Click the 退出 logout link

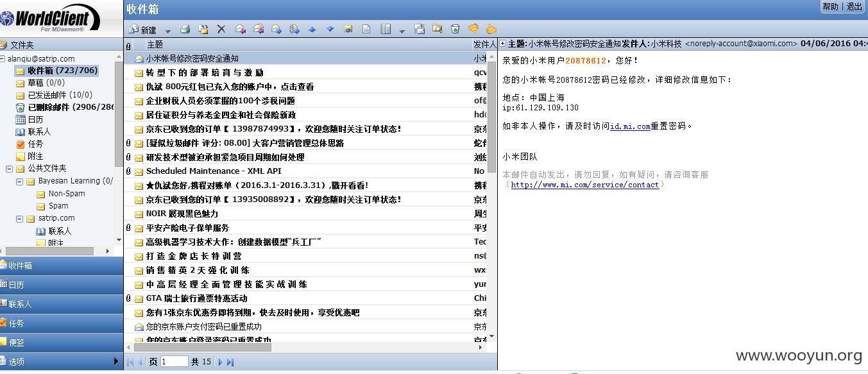pos(855,6)
